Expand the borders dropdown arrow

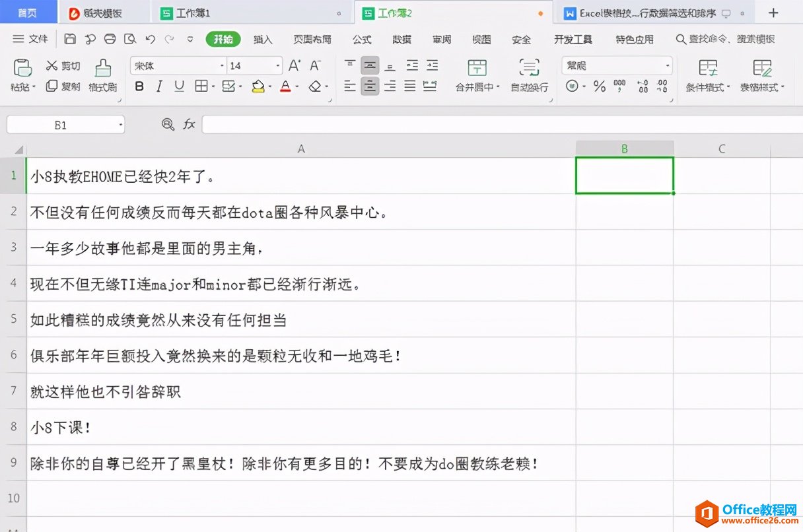[213, 86]
